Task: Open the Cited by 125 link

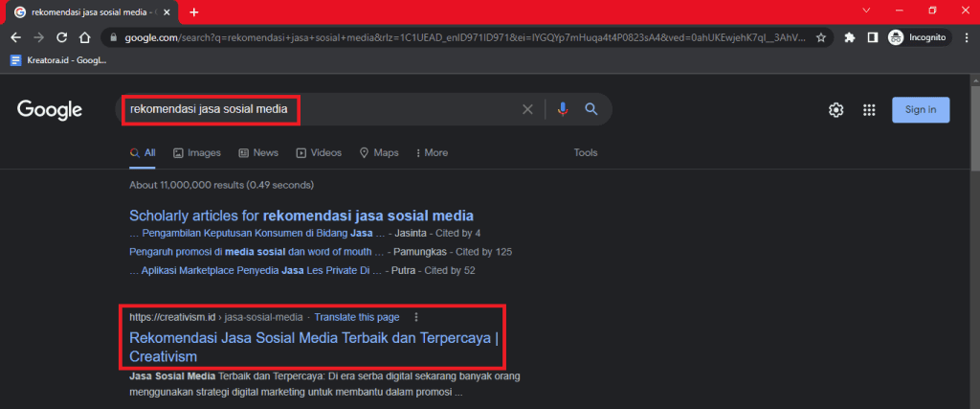Action: [483, 252]
